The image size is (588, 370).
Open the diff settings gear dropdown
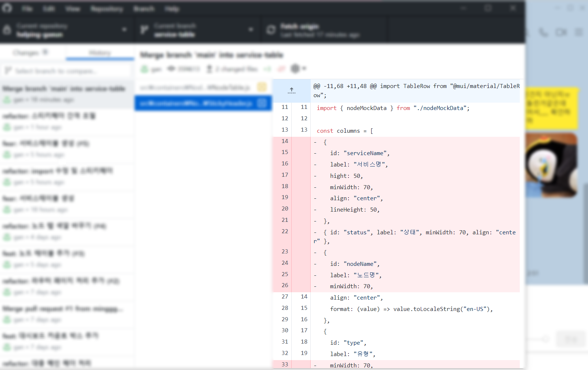pyautogui.click(x=298, y=69)
